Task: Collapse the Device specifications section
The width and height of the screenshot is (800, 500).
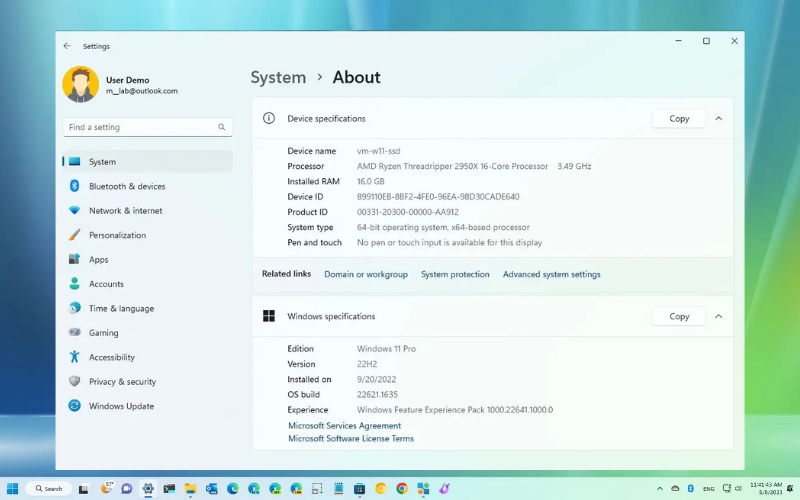Action: pyautogui.click(x=718, y=118)
